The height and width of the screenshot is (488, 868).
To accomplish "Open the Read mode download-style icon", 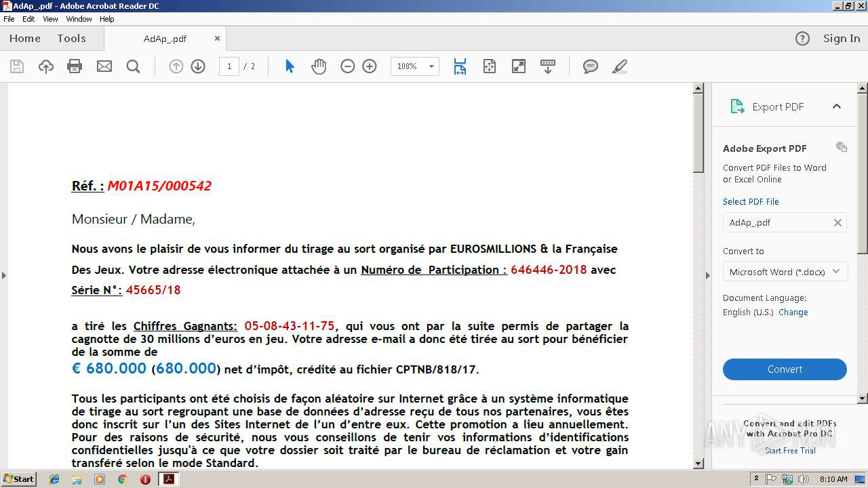I will [x=548, y=66].
